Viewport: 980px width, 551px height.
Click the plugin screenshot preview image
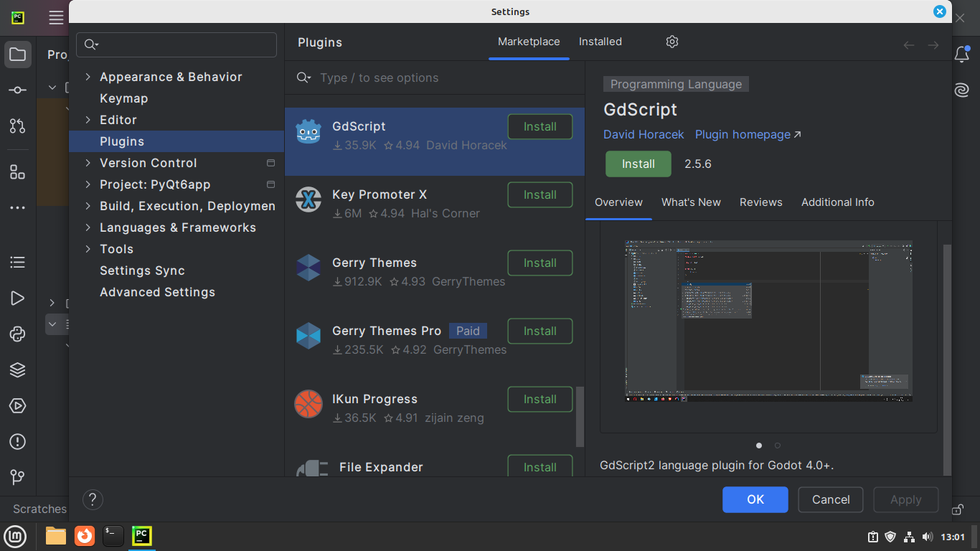[x=768, y=321]
